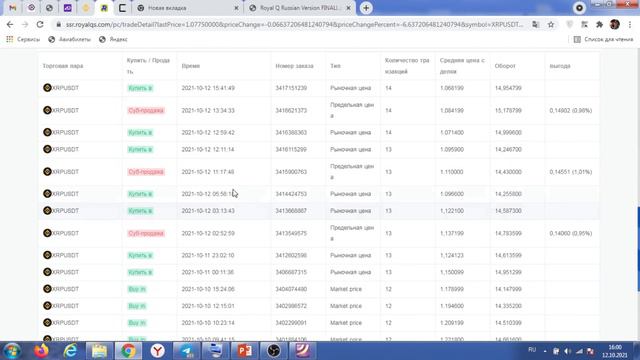Open PowerPoint from the taskbar

click(x=245, y=351)
